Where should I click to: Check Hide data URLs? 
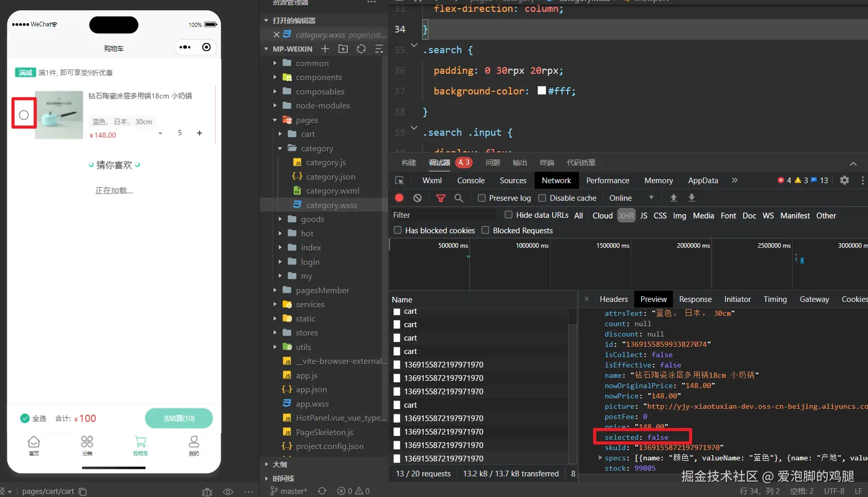point(508,215)
